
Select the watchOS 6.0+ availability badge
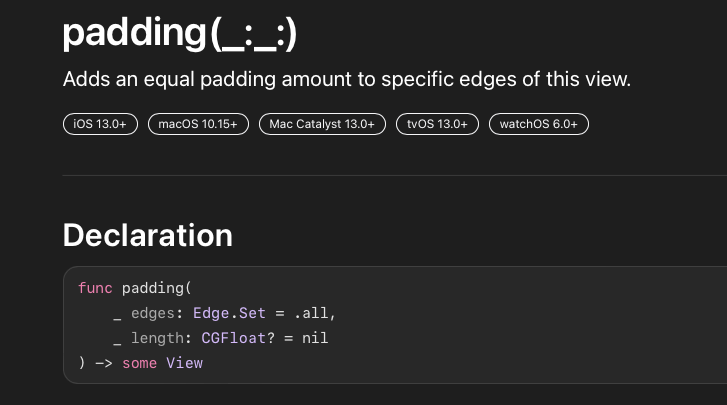tap(538, 124)
